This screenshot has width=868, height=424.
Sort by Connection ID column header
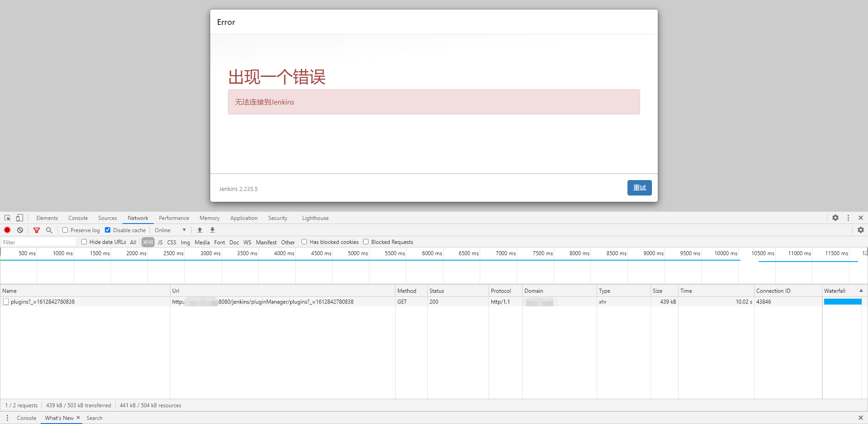[x=788, y=291]
